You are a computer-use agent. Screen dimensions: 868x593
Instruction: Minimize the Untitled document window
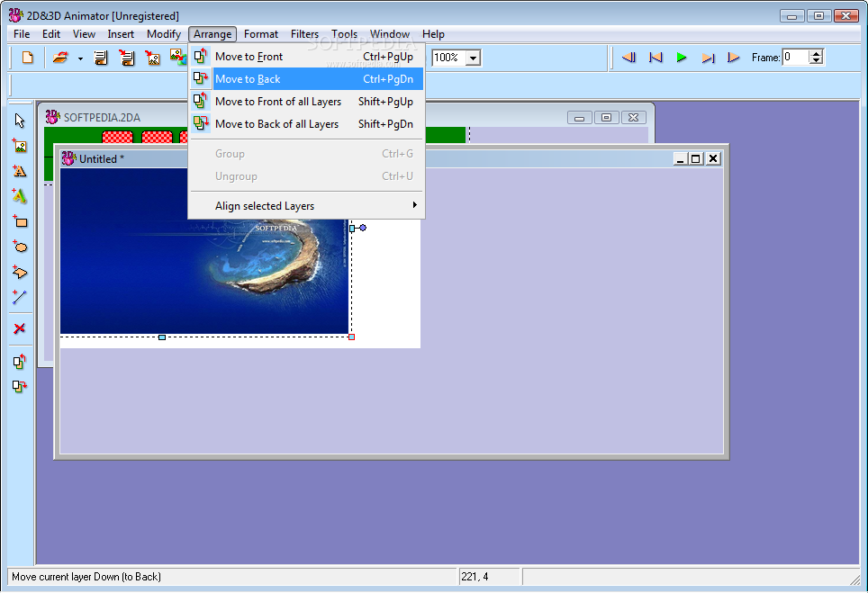pos(681,158)
